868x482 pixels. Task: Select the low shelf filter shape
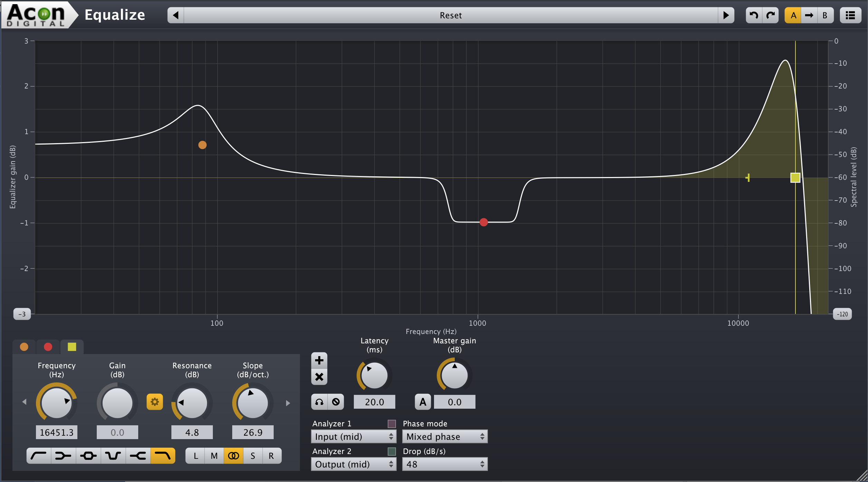point(64,456)
